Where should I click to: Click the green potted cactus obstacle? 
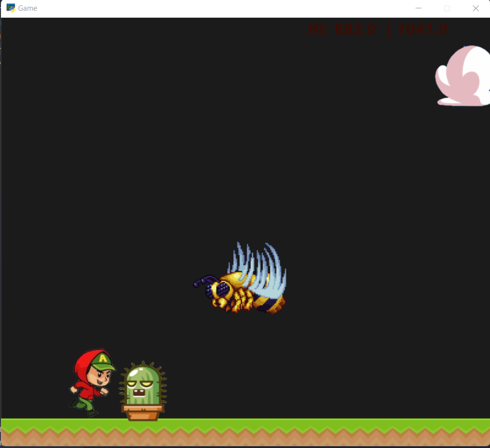pos(143,391)
